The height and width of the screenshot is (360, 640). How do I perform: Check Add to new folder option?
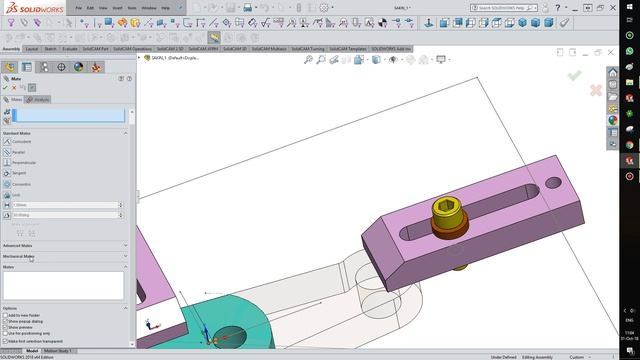pyautogui.click(x=5, y=316)
